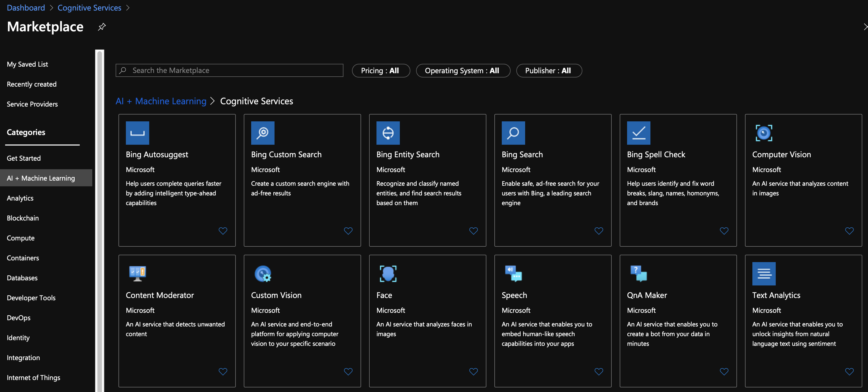Image resolution: width=868 pixels, height=392 pixels.
Task: Go to Cognitive Services breadcrumb
Action: click(x=89, y=8)
